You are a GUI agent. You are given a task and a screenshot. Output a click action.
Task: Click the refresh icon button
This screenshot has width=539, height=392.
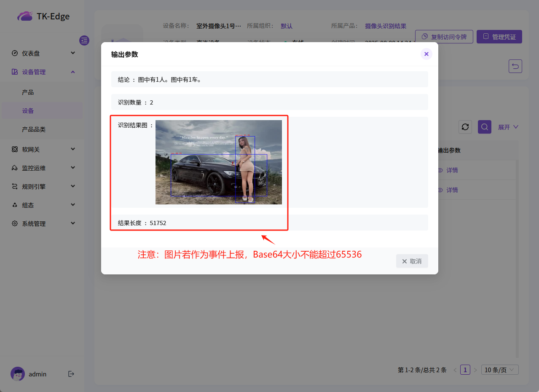point(465,127)
